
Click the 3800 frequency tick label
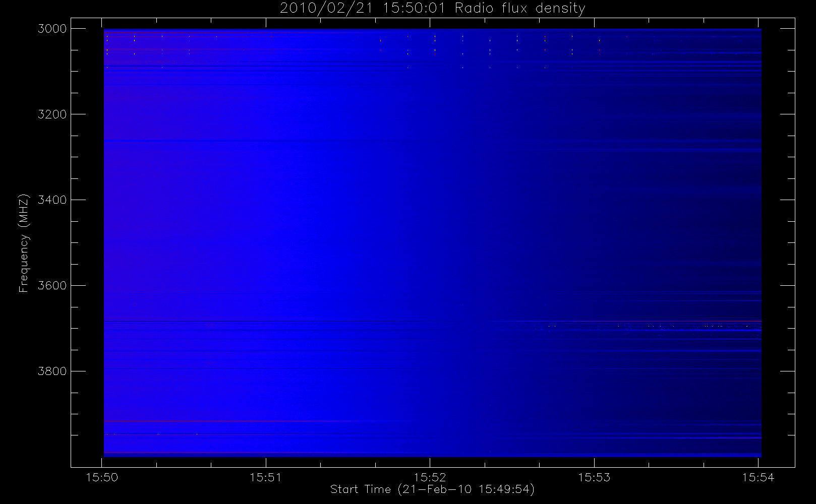pyautogui.click(x=52, y=371)
